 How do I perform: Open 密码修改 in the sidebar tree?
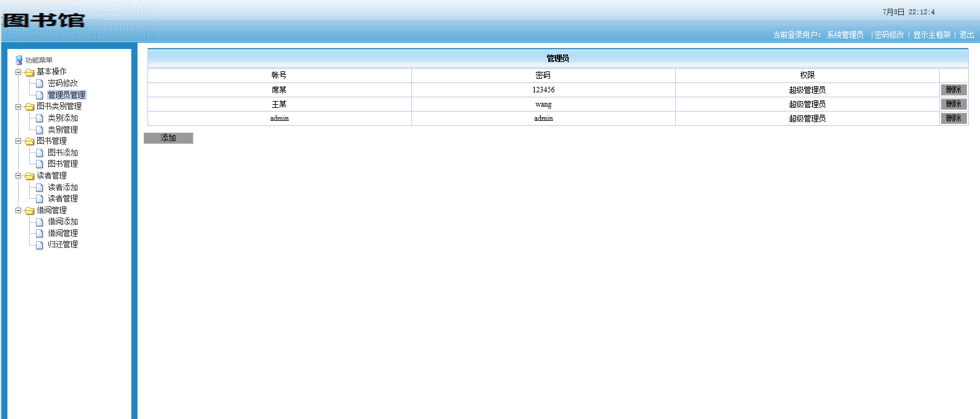point(63,83)
